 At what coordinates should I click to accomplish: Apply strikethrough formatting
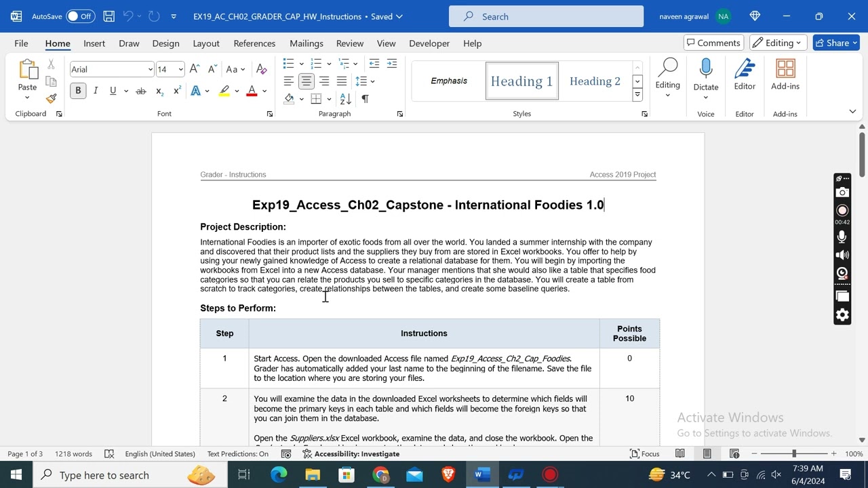[x=141, y=91]
